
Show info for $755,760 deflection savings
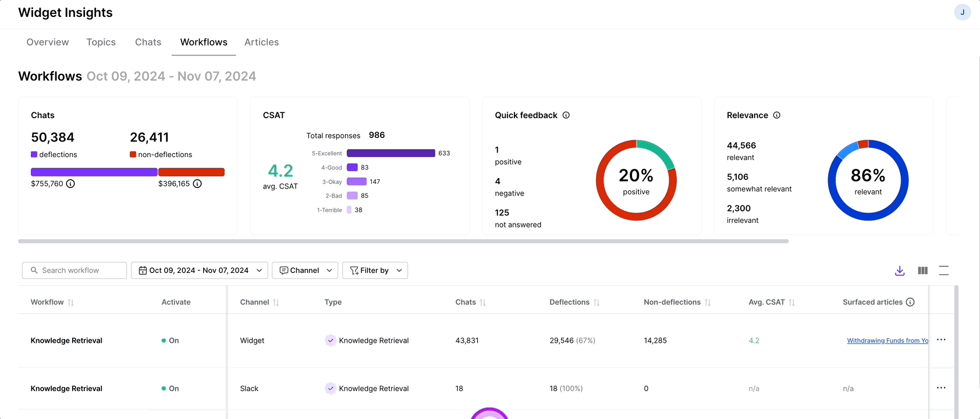click(x=70, y=184)
